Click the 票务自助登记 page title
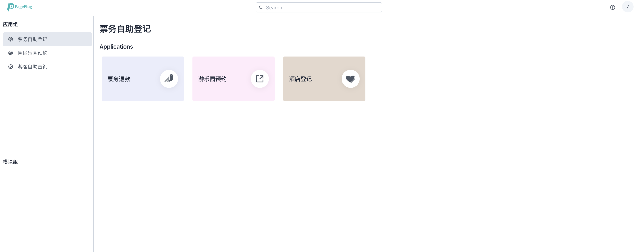This screenshot has width=644, height=252. coord(125,29)
